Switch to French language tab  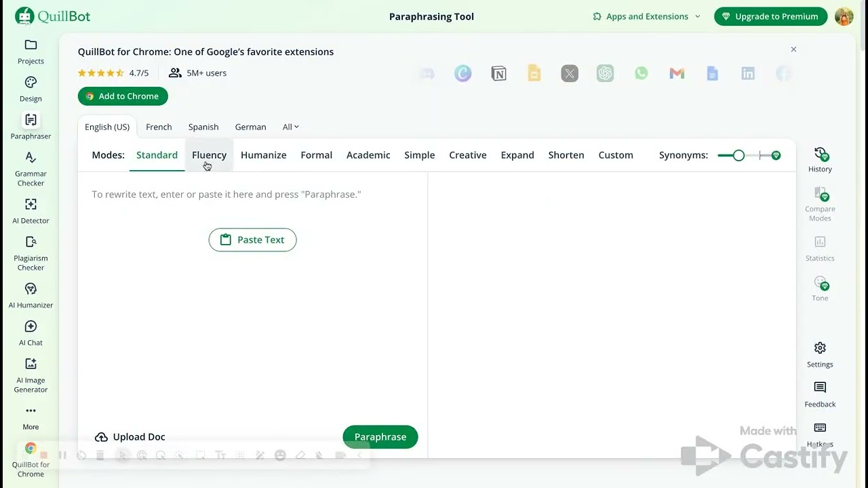tap(159, 127)
